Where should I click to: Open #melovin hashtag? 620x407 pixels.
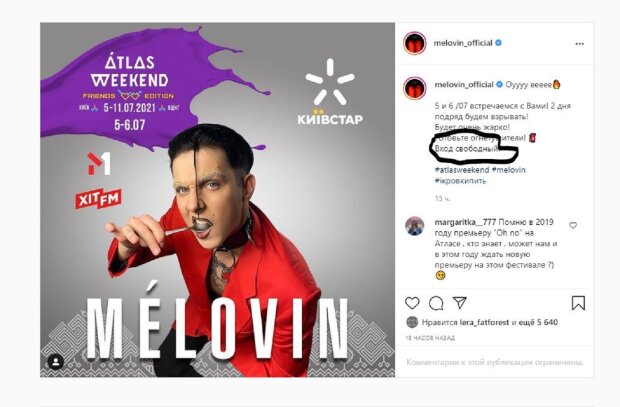[x=508, y=170]
